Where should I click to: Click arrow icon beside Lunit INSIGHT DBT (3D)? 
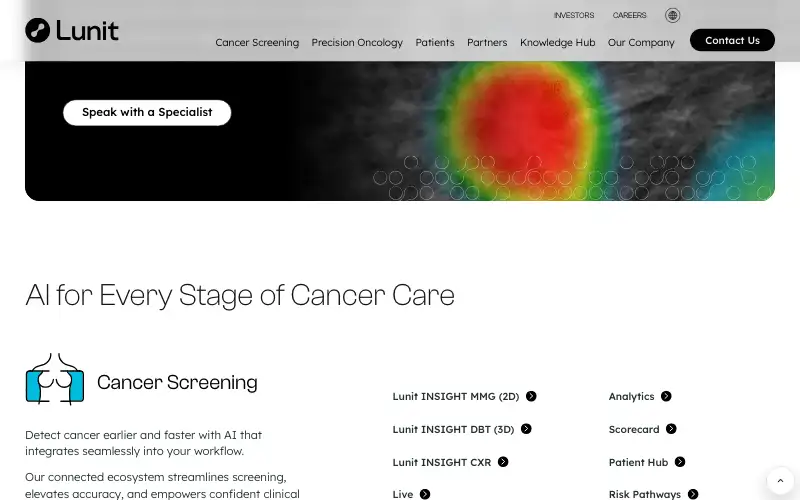tap(526, 429)
